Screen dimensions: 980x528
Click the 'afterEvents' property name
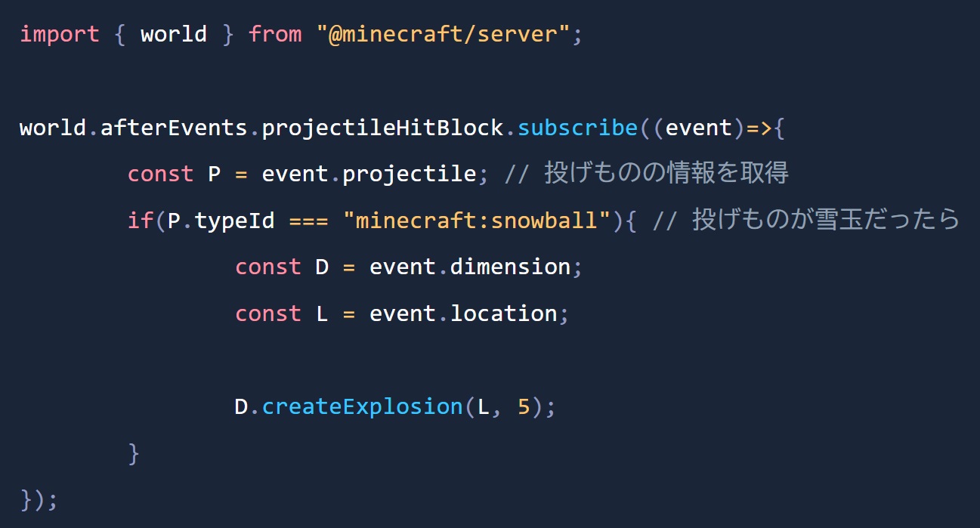point(174,128)
